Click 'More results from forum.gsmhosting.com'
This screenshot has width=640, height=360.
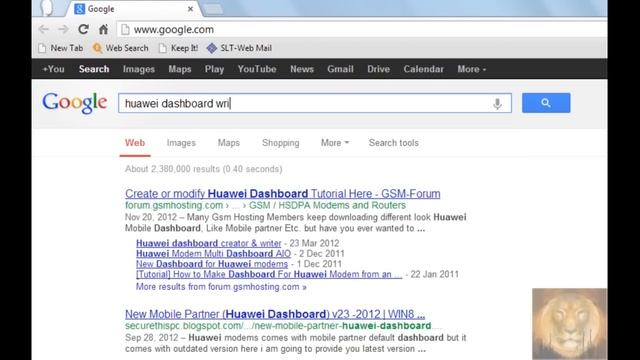pos(221,287)
